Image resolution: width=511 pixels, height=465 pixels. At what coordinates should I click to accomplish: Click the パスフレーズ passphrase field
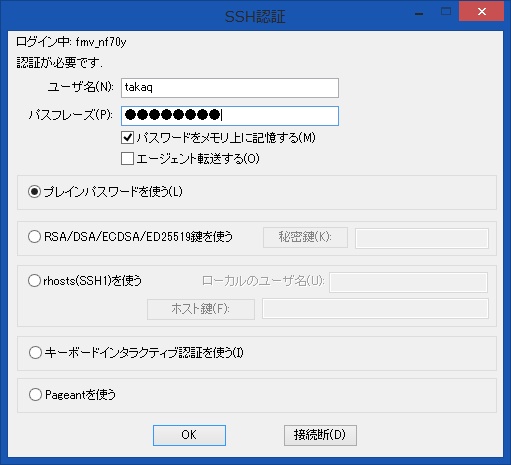point(230,116)
